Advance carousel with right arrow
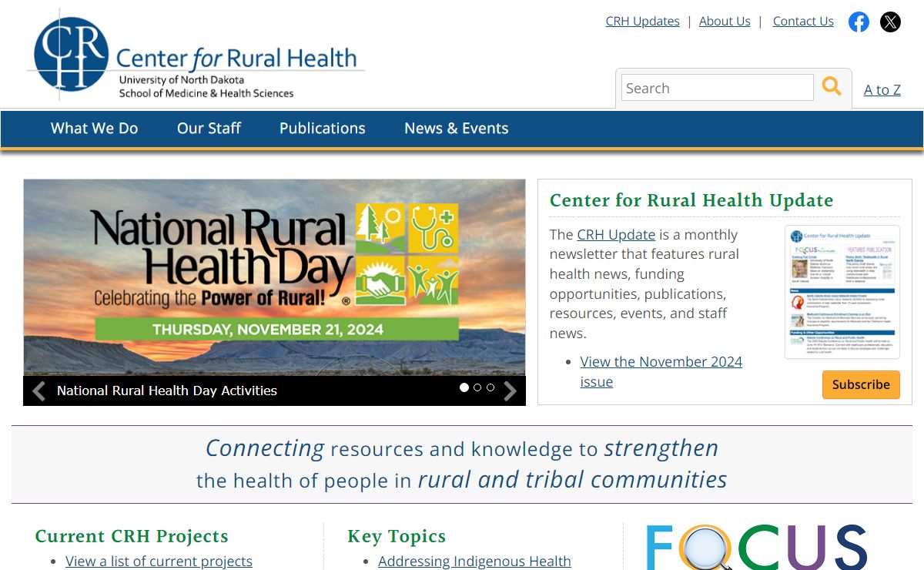Screen dimensions: 924x570 (x=510, y=391)
